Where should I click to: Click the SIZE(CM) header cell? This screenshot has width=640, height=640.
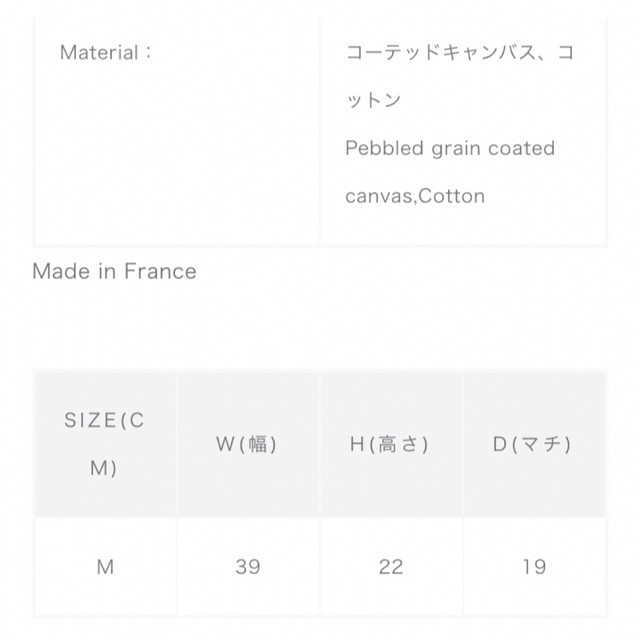click(x=105, y=444)
